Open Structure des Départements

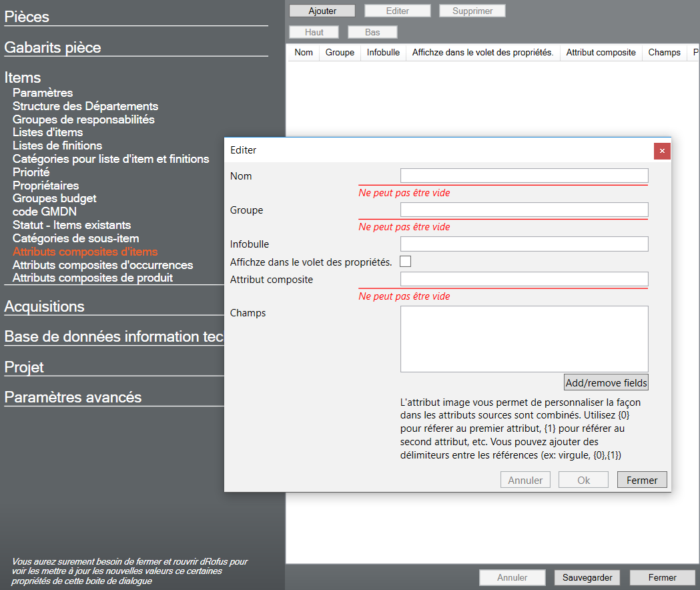[x=85, y=106]
